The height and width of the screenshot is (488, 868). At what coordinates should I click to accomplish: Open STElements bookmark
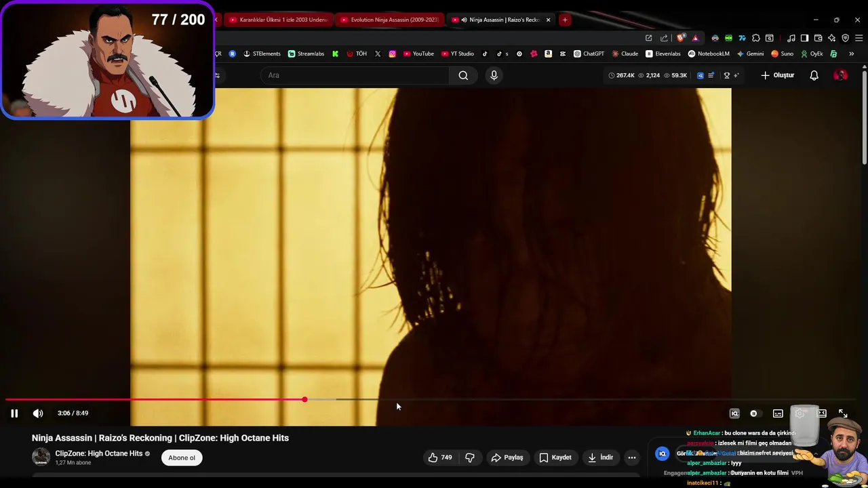tap(262, 54)
